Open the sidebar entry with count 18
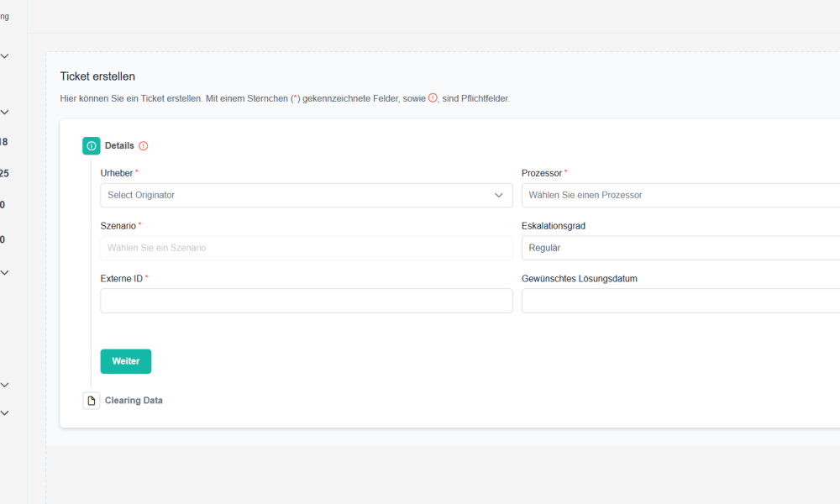Screen dimensions: 840x504 point(4,142)
